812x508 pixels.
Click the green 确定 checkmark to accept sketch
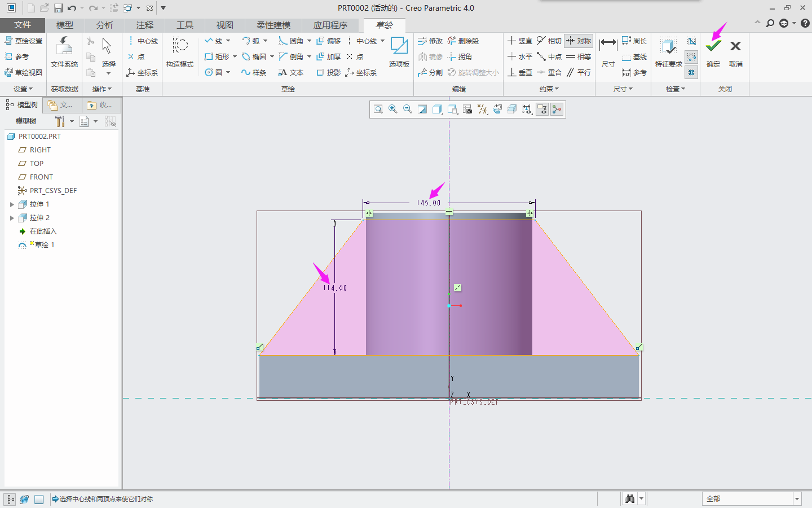(x=713, y=46)
